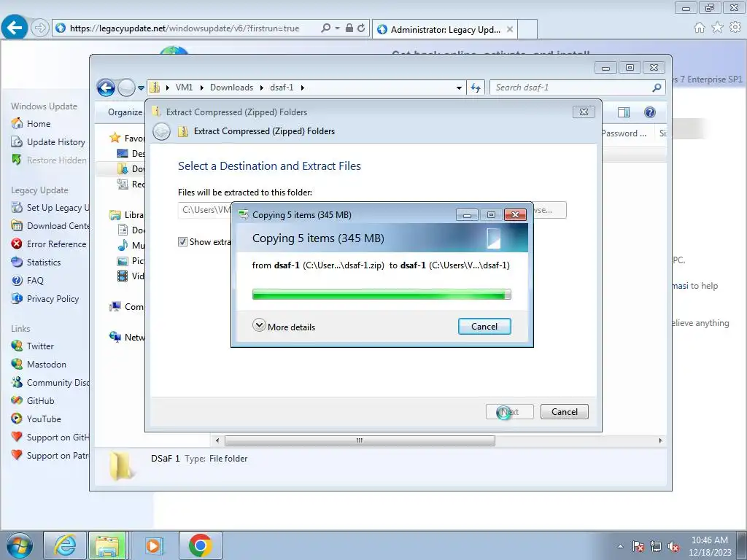Open Home in Windows Update sidebar
Viewport: 747px width, 560px height.
38,124
